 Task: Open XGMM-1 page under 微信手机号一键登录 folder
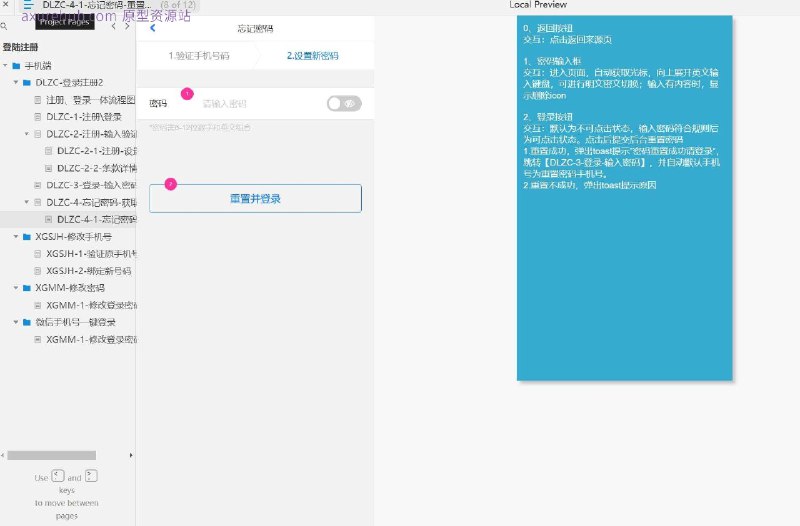tap(91, 339)
